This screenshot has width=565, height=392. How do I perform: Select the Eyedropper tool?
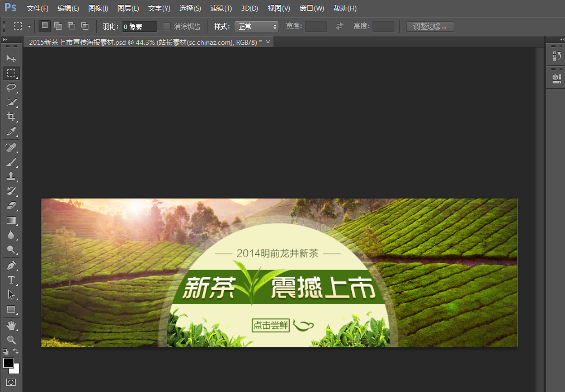pyautogui.click(x=11, y=131)
